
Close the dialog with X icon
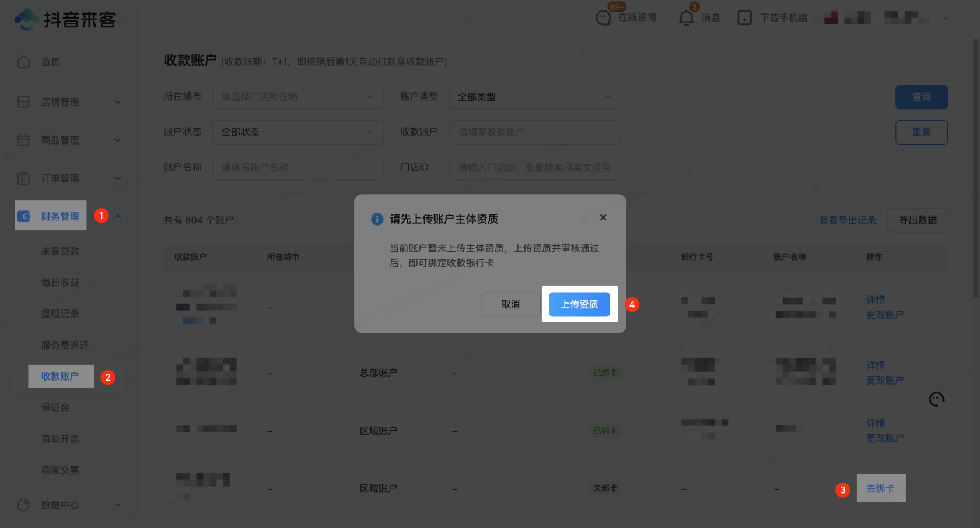603,217
